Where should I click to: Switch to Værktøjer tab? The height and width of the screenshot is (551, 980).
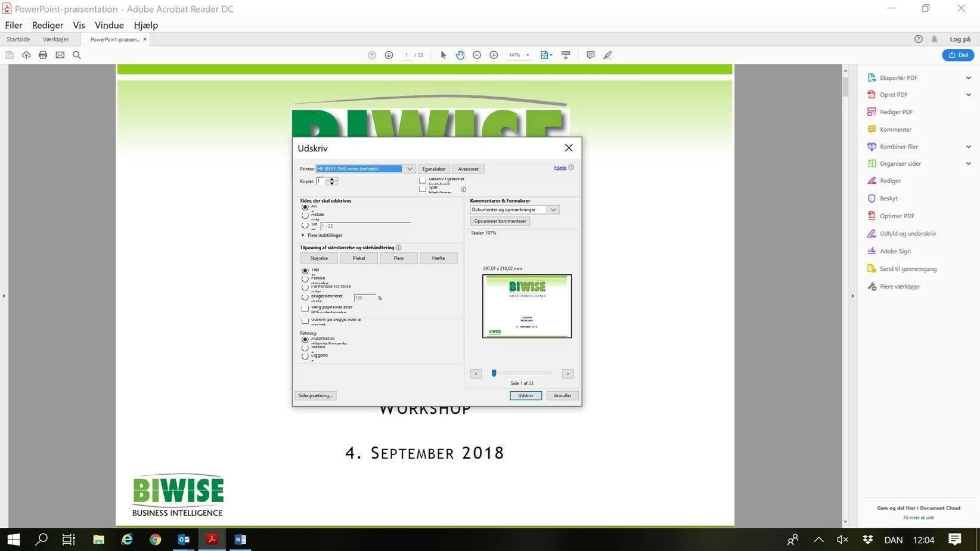[x=55, y=39]
